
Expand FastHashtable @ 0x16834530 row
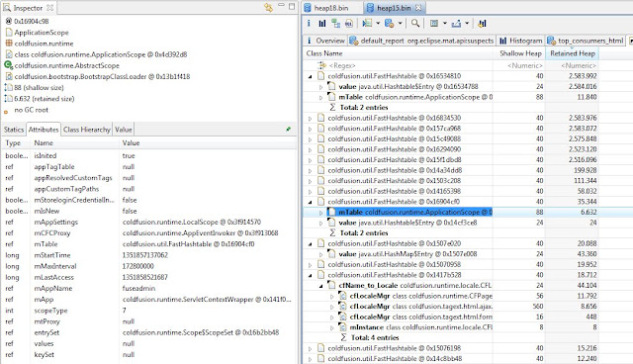310,119
